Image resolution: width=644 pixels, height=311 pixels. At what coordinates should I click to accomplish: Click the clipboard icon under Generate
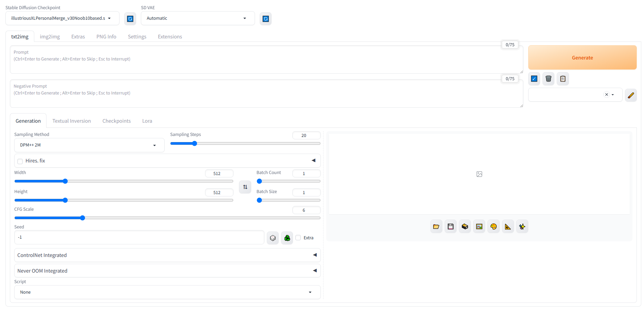pos(563,79)
